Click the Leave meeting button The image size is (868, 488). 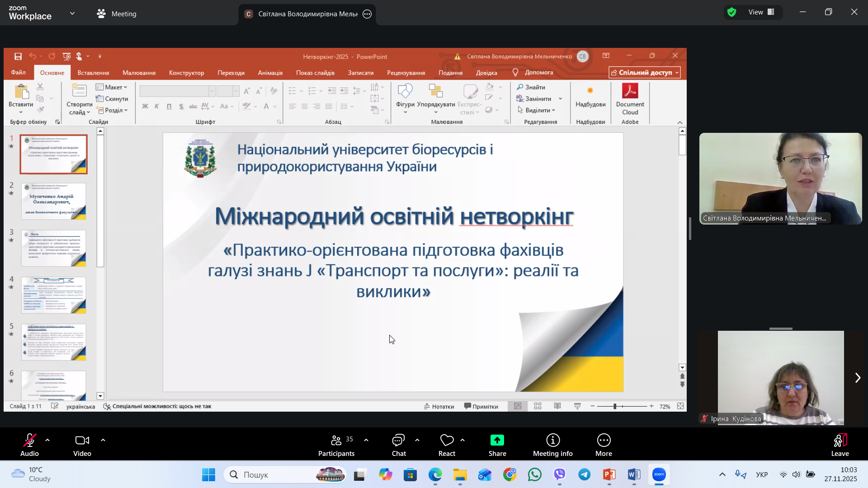pyautogui.click(x=840, y=445)
